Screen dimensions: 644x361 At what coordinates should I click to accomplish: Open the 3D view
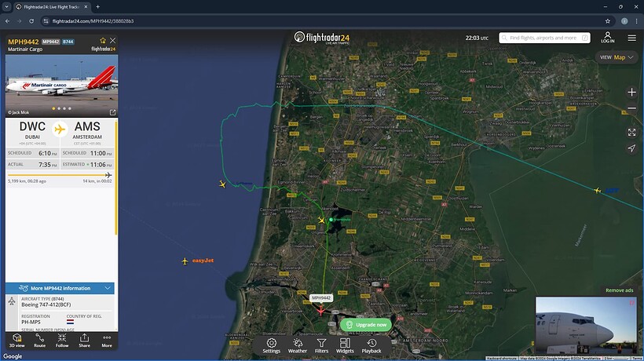(x=16, y=341)
